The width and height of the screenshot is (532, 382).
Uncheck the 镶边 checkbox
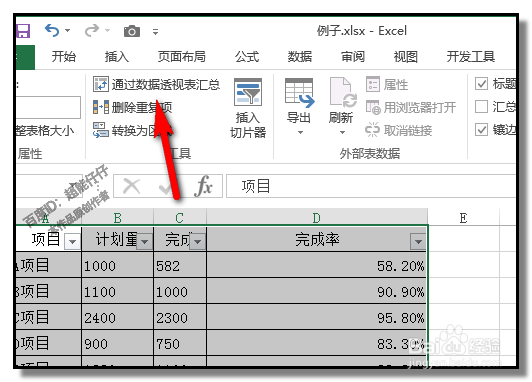pyautogui.click(x=481, y=130)
